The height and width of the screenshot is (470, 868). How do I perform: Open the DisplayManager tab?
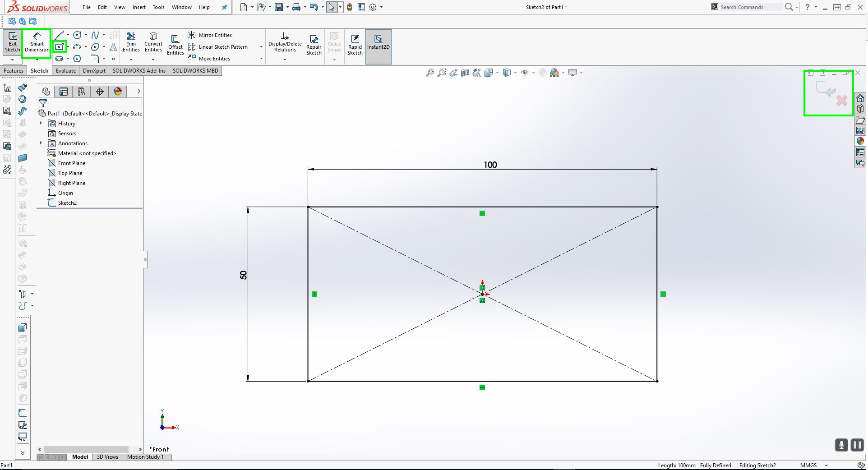(x=118, y=92)
